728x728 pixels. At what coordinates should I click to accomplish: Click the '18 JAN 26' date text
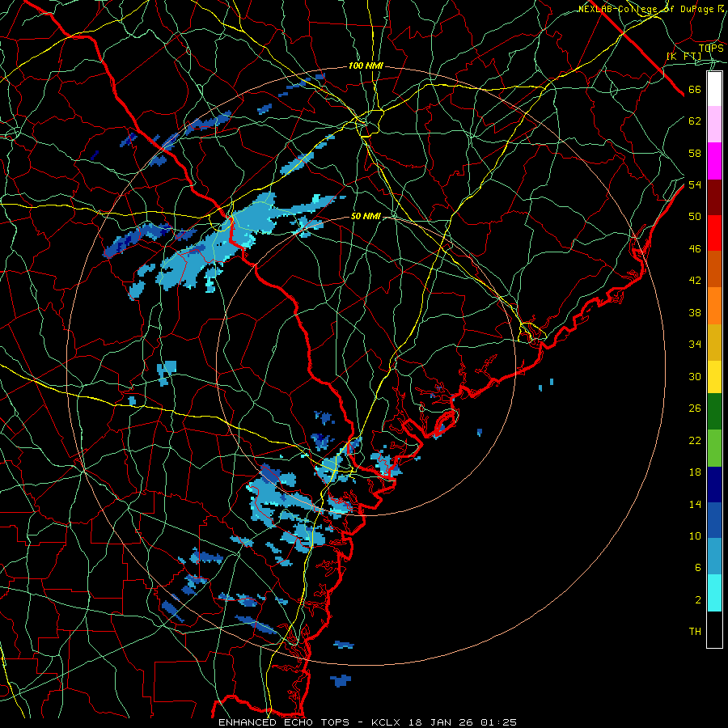tap(442, 722)
